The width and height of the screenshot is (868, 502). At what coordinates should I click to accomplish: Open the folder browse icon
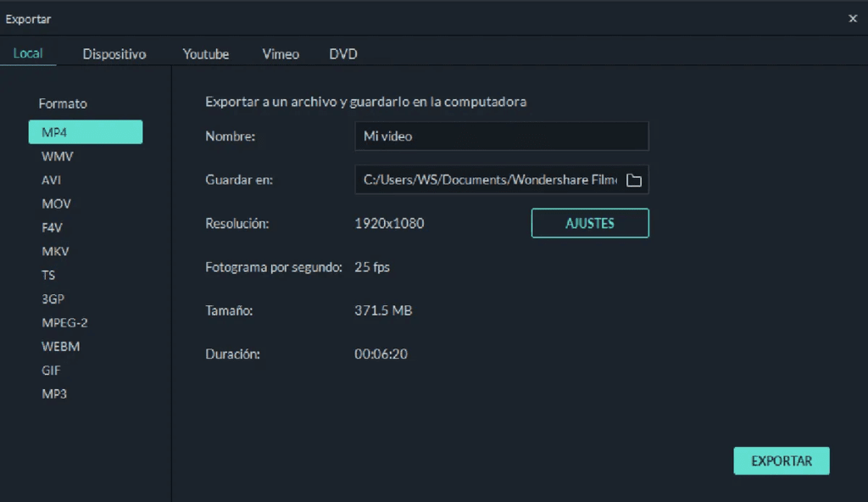634,180
